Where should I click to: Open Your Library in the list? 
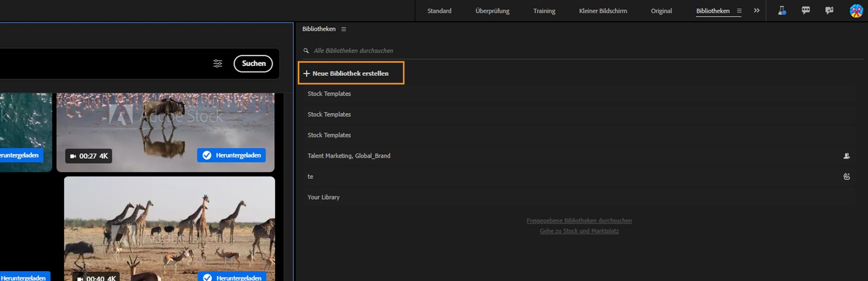pyautogui.click(x=579, y=197)
